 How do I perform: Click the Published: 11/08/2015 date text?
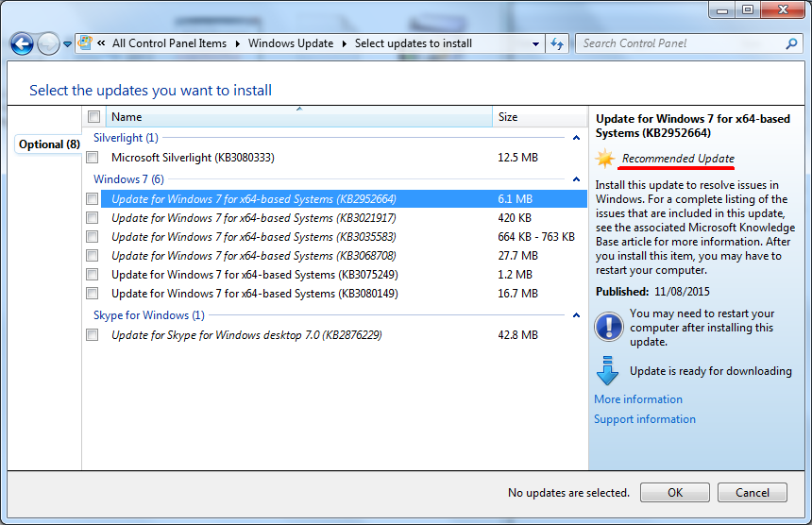click(652, 292)
